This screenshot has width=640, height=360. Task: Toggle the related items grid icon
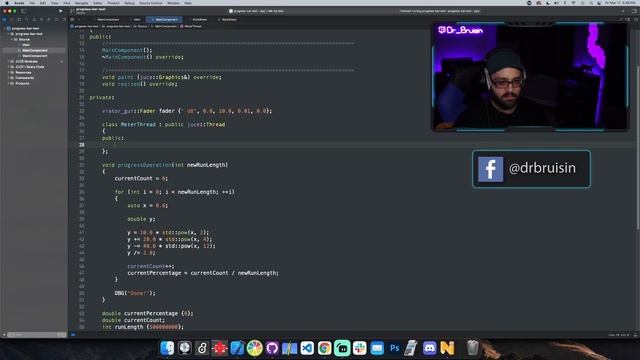tap(72, 19)
